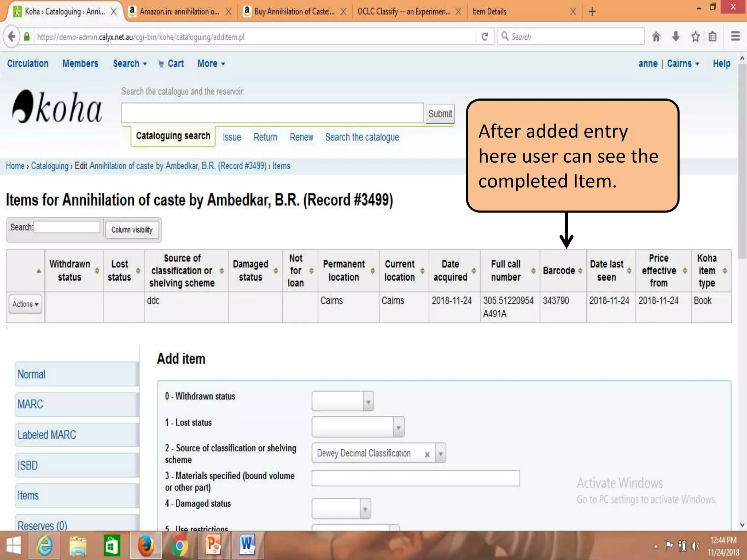The width and height of the screenshot is (747, 560).
Task: Open Microsoft Word from taskbar
Action: pyautogui.click(x=247, y=546)
